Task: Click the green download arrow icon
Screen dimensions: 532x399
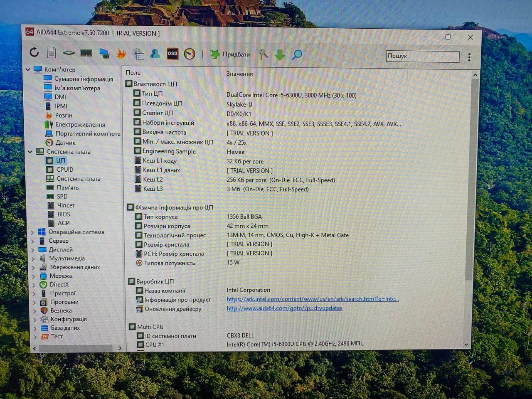Action: coord(280,54)
